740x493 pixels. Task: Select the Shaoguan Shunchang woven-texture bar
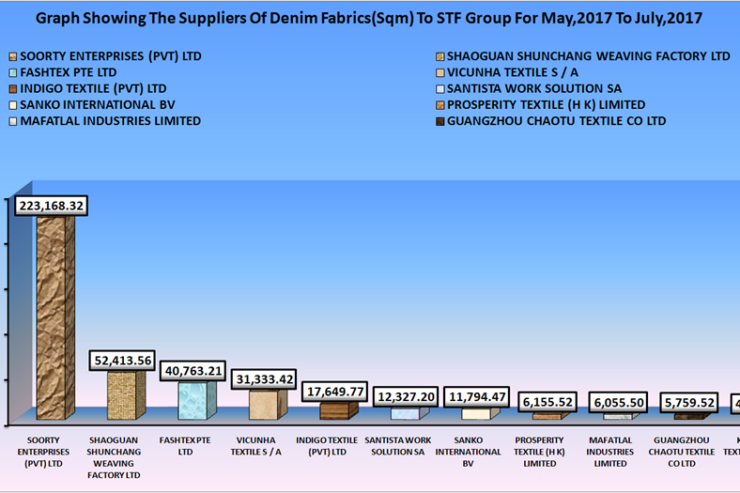(x=126, y=395)
